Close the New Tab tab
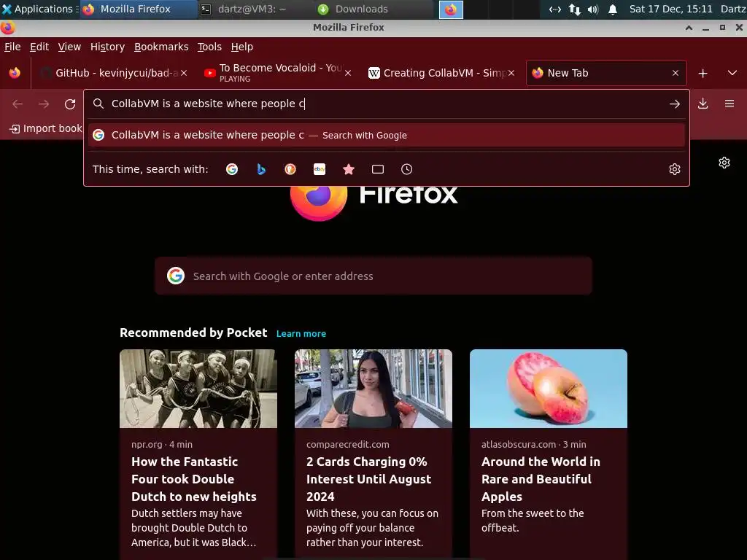The image size is (747, 560). pos(676,73)
